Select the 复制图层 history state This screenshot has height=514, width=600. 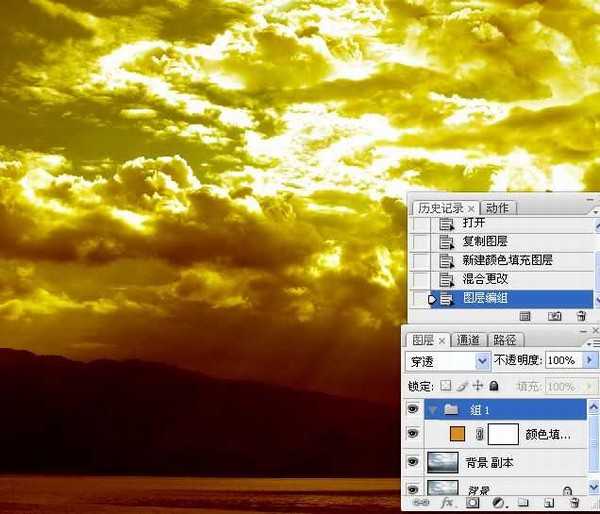[x=485, y=242]
